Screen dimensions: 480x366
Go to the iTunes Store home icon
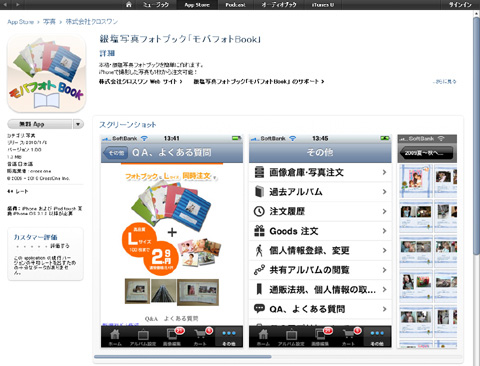point(129,5)
